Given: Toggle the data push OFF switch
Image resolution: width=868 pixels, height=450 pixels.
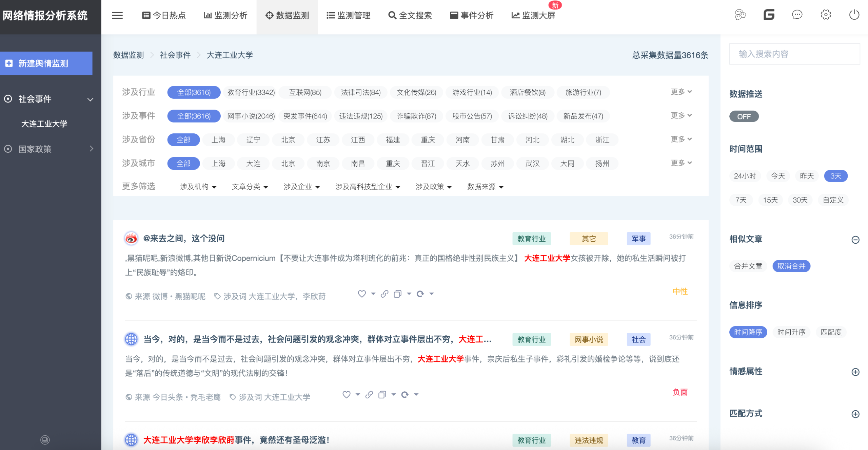Looking at the screenshot, I should point(744,116).
